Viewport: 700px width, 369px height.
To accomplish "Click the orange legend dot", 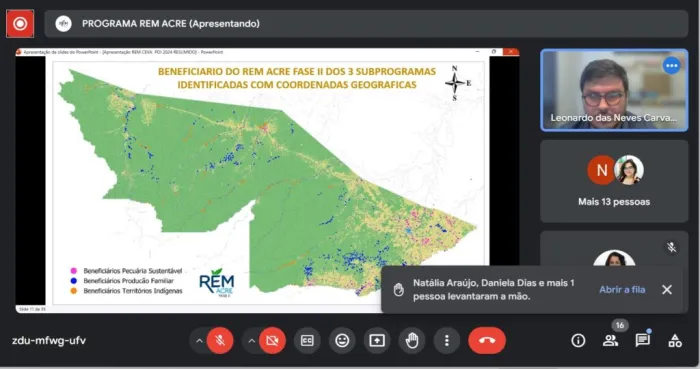I will pos(74,291).
